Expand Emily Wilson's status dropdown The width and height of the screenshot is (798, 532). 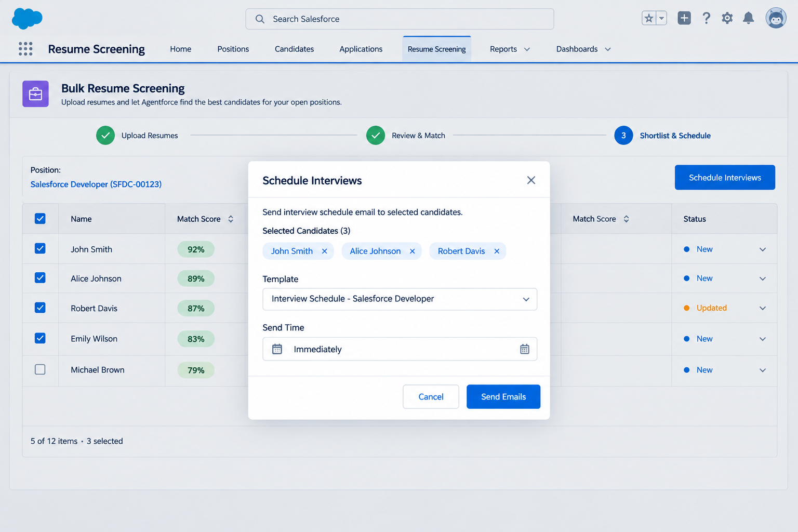pyautogui.click(x=763, y=339)
